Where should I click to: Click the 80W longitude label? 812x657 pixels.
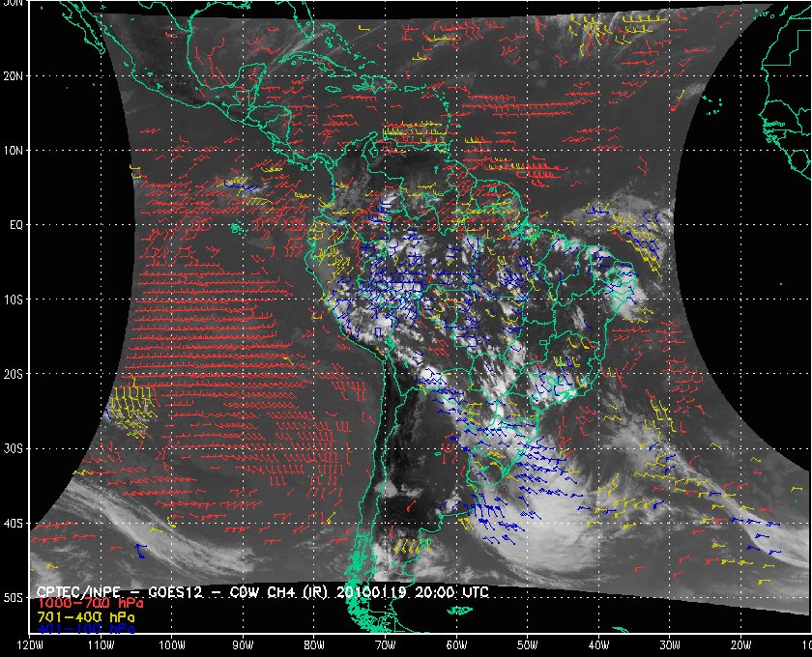point(314,645)
